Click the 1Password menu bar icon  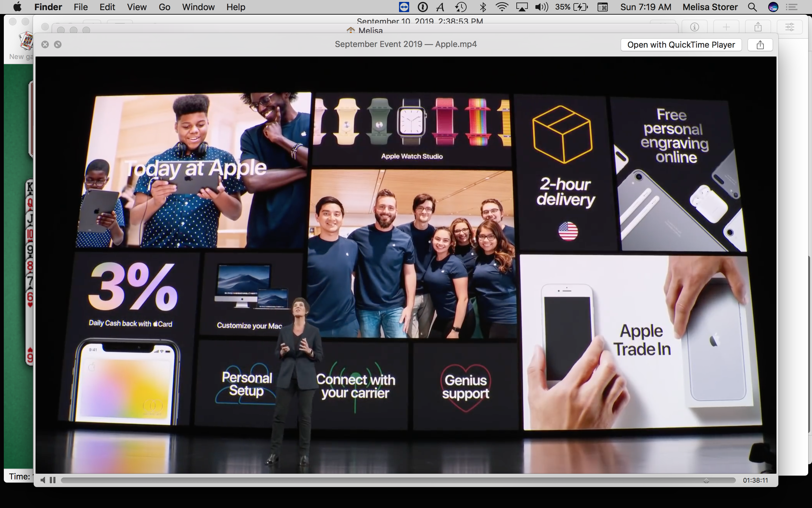pyautogui.click(x=422, y=7)
